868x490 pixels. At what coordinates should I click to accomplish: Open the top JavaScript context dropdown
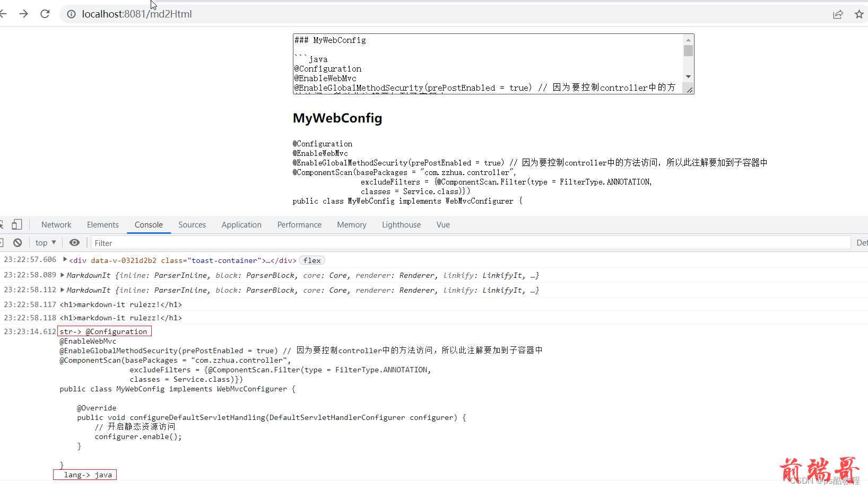pos(46,242)
